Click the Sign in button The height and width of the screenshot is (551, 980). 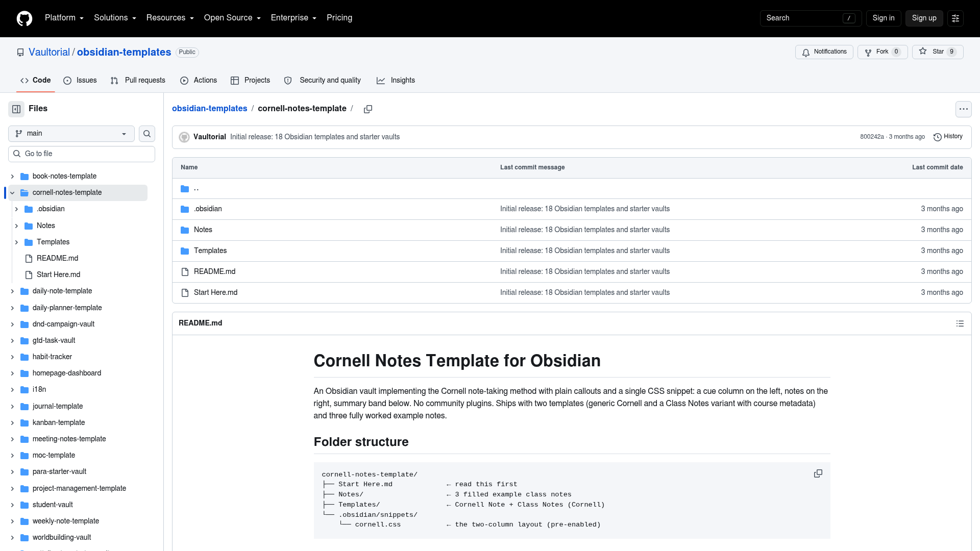pos(884,18)
